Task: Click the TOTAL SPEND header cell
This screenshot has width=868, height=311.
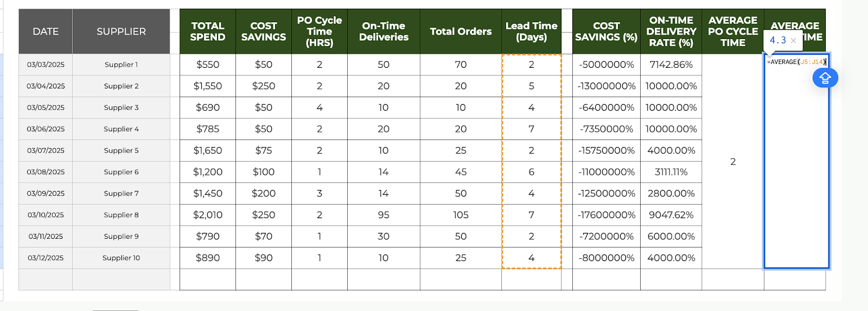Action: click(208, 31)
